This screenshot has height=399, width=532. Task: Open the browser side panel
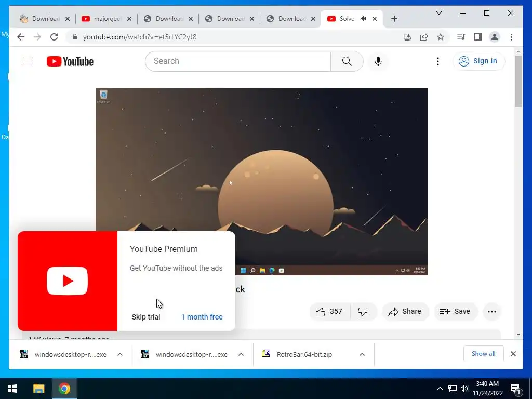478,37
